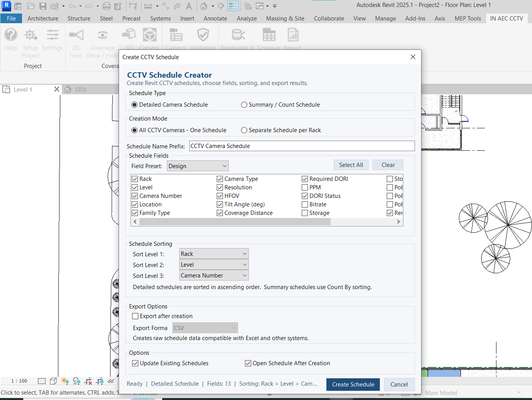
Task: Click the Undo arrow in quick access toolbar
Action: [x=72, y=6]
